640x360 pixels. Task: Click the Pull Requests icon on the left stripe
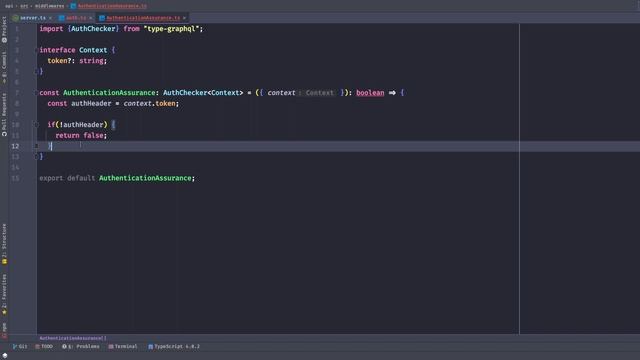[4, 133]
